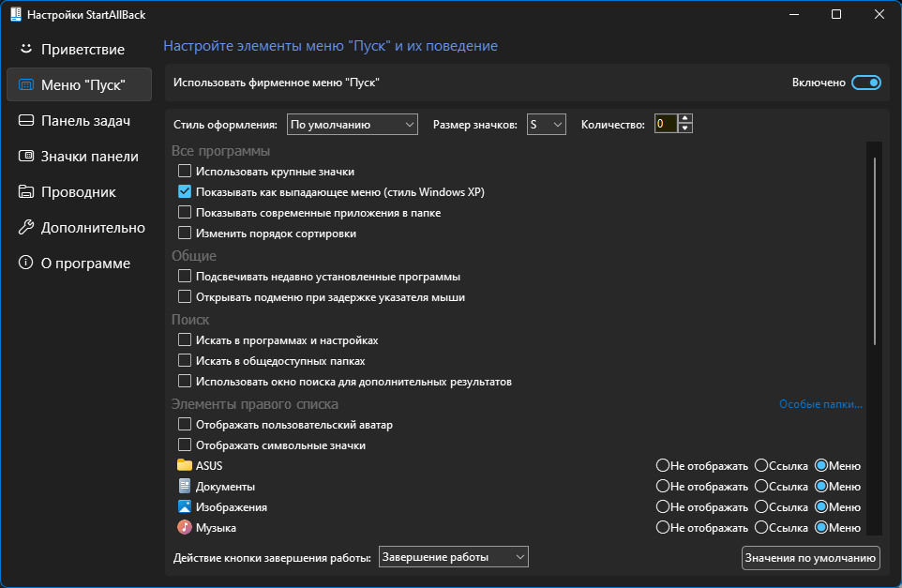Open Действие кнопки завершения работы dropdown
The height and width of the screenshot is (588, 902).
[453, 557]
